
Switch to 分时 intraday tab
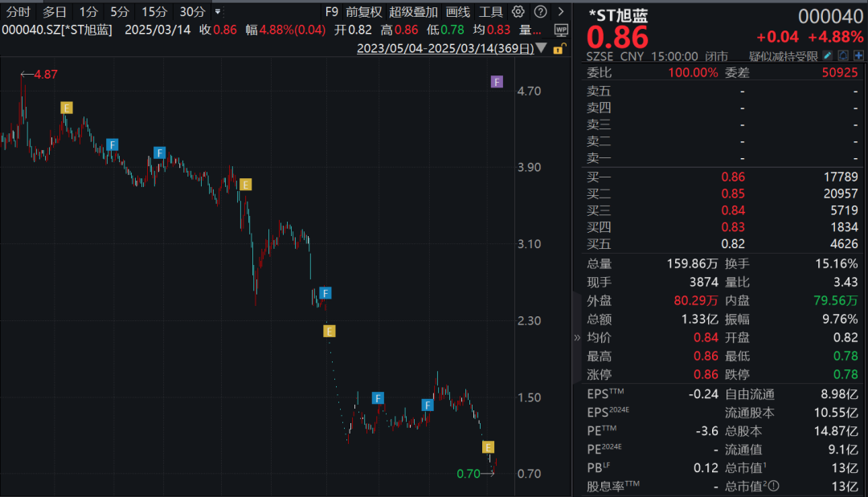[x=18, y=11]
